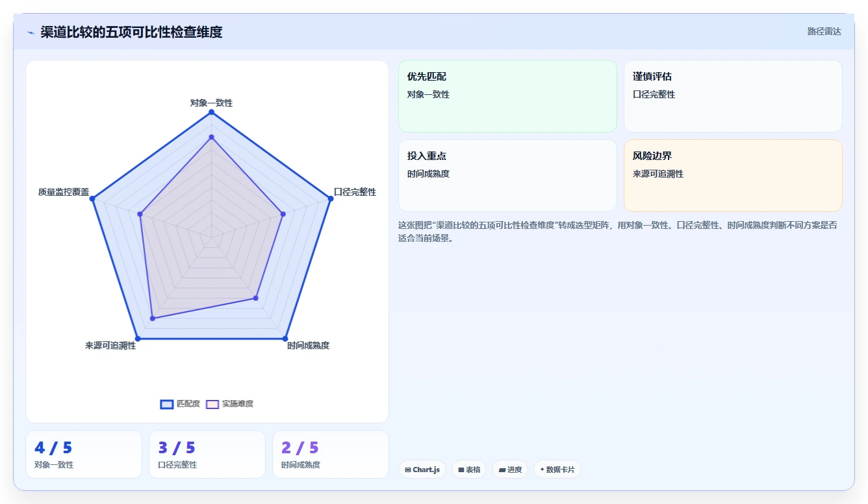Click the page title 渠道比较的五项可比性检查维度
Image resolution: width=868 pixels, height=504 pixels.
click(x=131, y=33)
